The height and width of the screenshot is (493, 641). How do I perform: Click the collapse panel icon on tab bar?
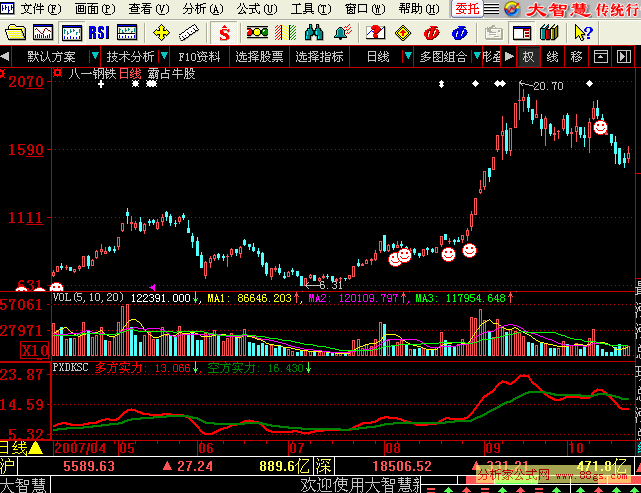pos(600,56)
